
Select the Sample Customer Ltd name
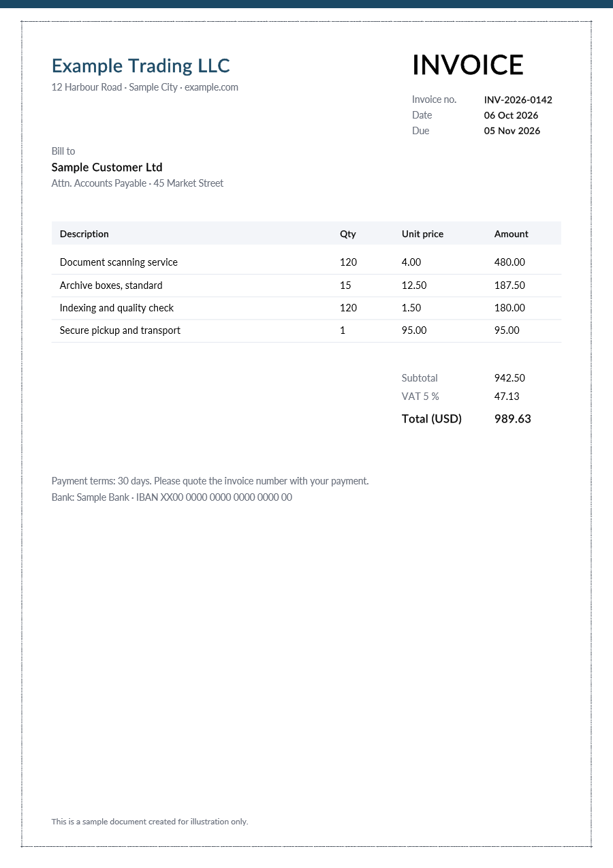click(107, 168)
